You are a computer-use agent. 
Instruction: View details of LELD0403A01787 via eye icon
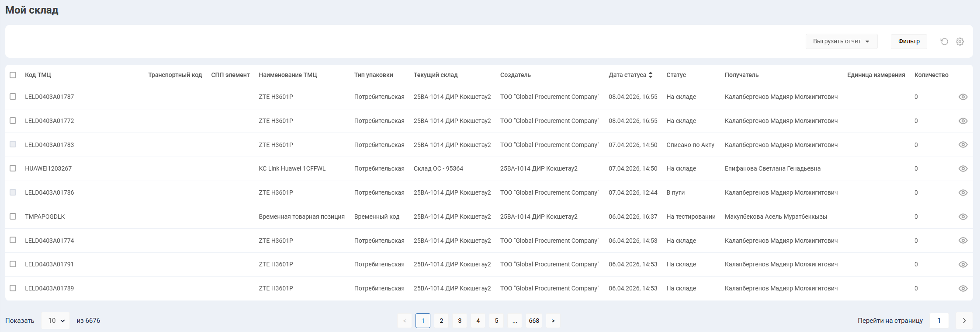coord(963,97)
